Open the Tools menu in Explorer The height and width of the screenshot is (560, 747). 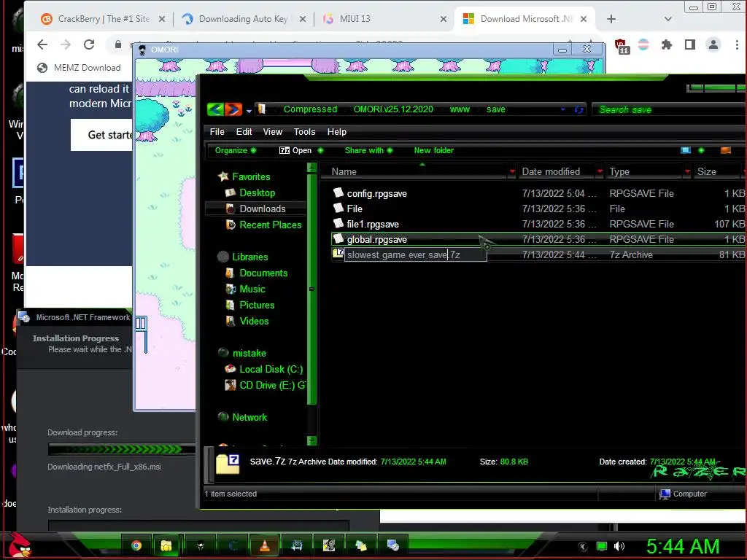(304, 132)
